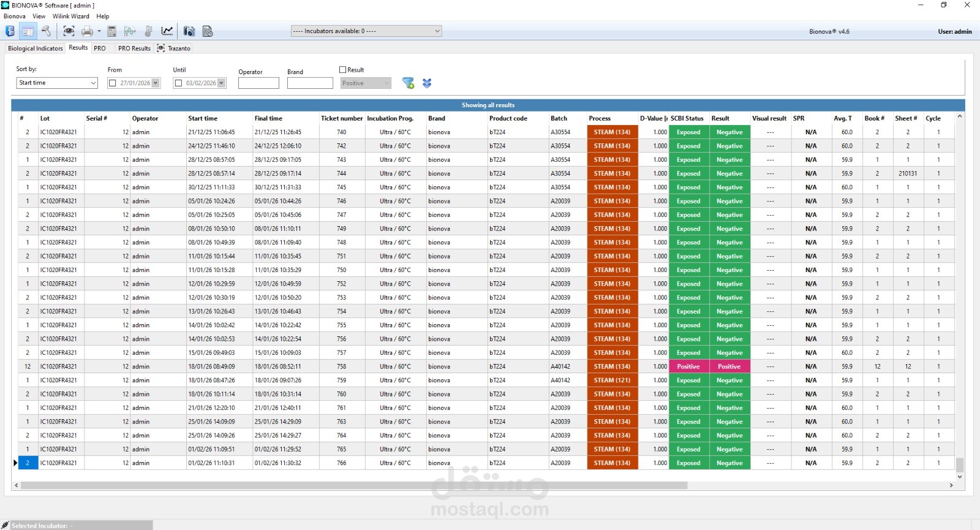The width and height of the screenshot is (980, 530).
Task: Open the Wilink Wizard menu
Action: click(71, 17)
